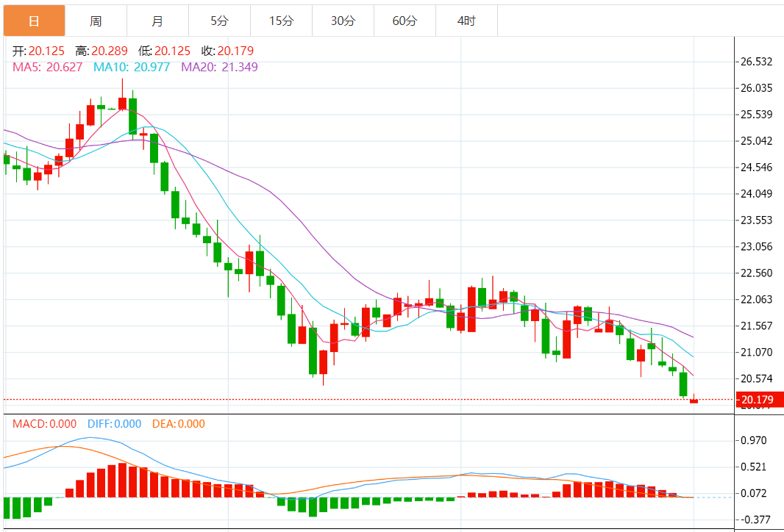Click the red 20.179 current price tag
The width and height of the screenshot is (784, 532).
pyautogui.click(x=760, y=400)
